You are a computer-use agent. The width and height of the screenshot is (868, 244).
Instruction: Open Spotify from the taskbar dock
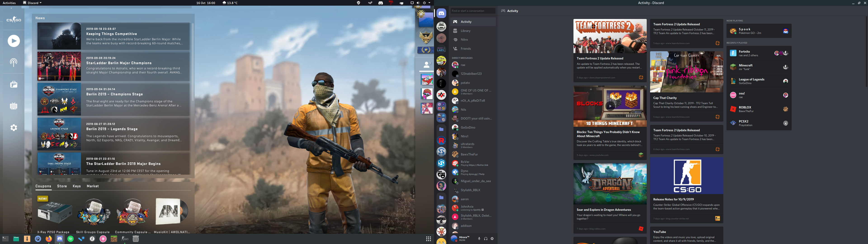pos(71,239)
